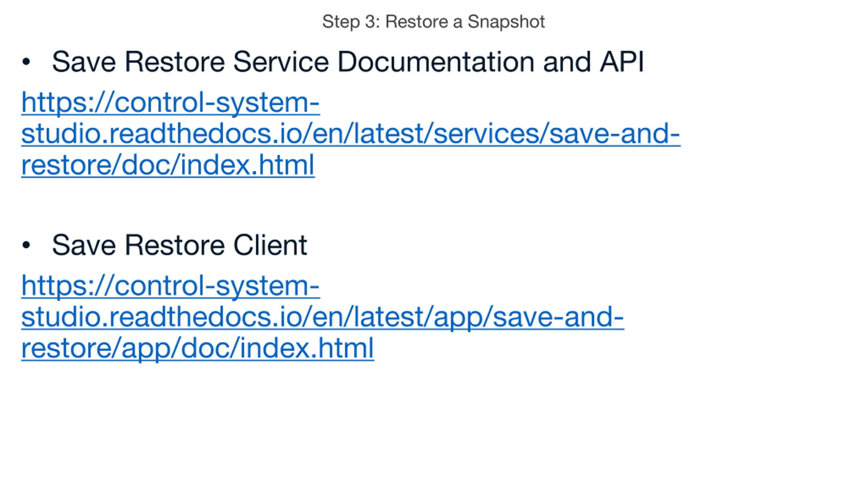Click the first "https://control-system-" line under Service Documentation
The image size is (868, 488).
point(170,103)
